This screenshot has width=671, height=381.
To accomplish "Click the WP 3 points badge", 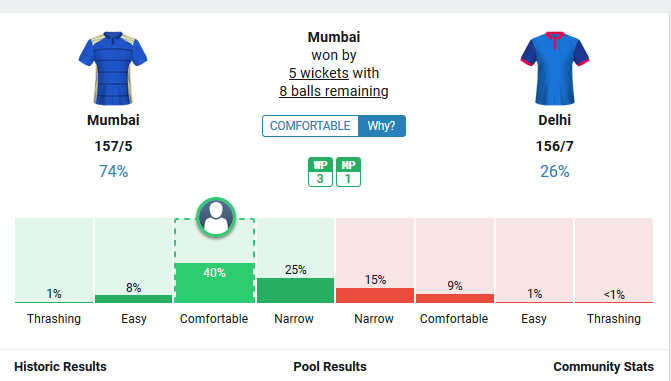I will (x=320, y=172).
